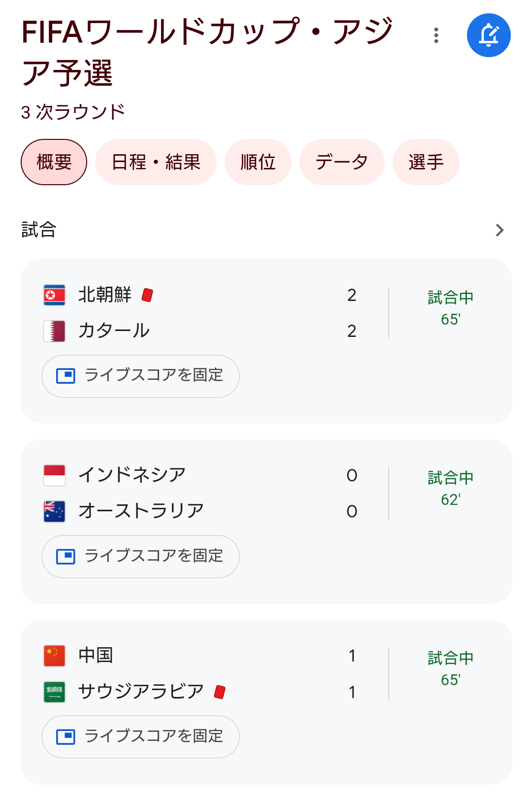Switch to the 日程・結果 tab

[156, 162]
